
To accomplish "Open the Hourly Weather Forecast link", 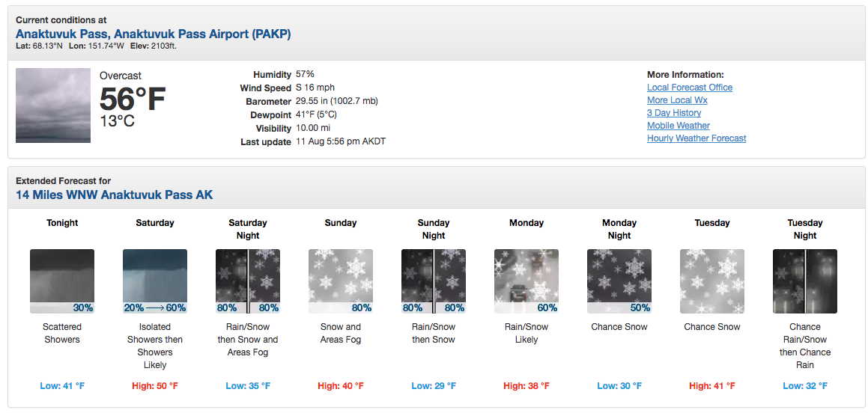I will click(x=696, y=138).
